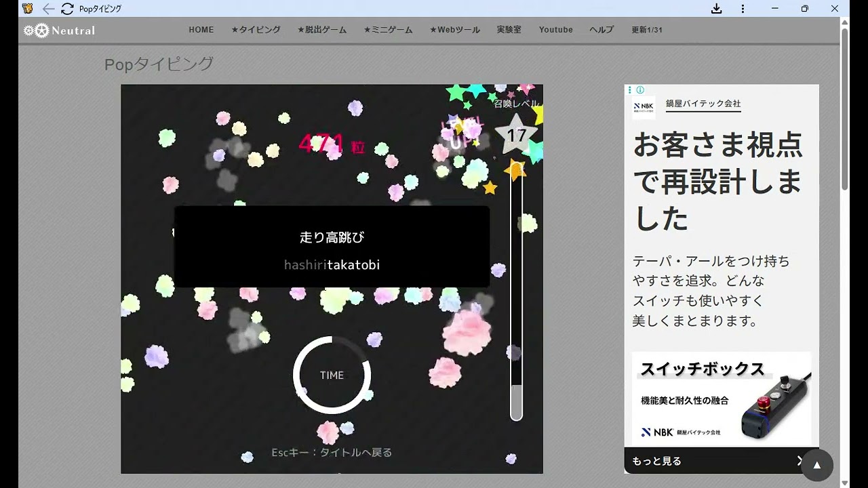Image resolution: width=868 pixels, height=488 pixels.
Task: Click the scrollbar down arrow
Action: (x=845, y=483)
